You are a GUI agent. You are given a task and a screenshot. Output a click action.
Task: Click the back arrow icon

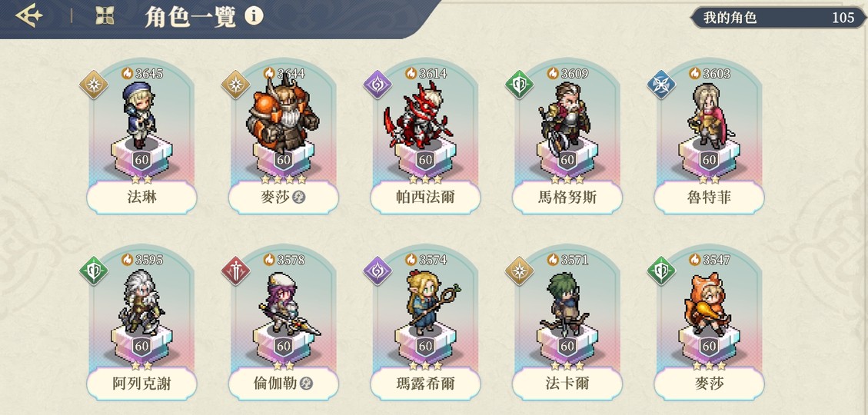click(x=28, y=16)
